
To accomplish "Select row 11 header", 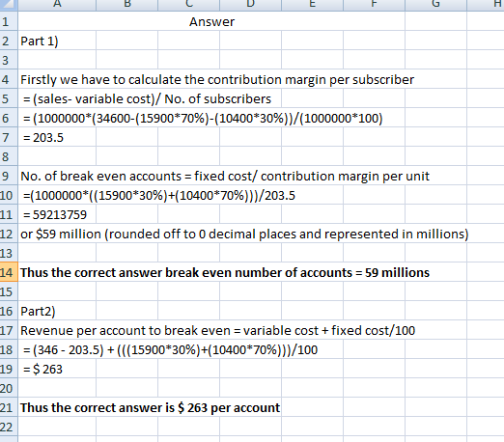I will coord(9,214).
